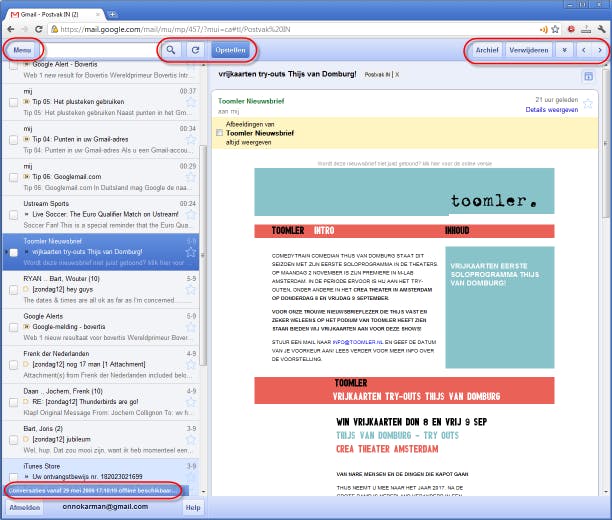Image resolution: width=612 pixels, height=520 pixels.
Task: Click the toomler. banner image
Action: pyautogui.click(x=404, y=192)
